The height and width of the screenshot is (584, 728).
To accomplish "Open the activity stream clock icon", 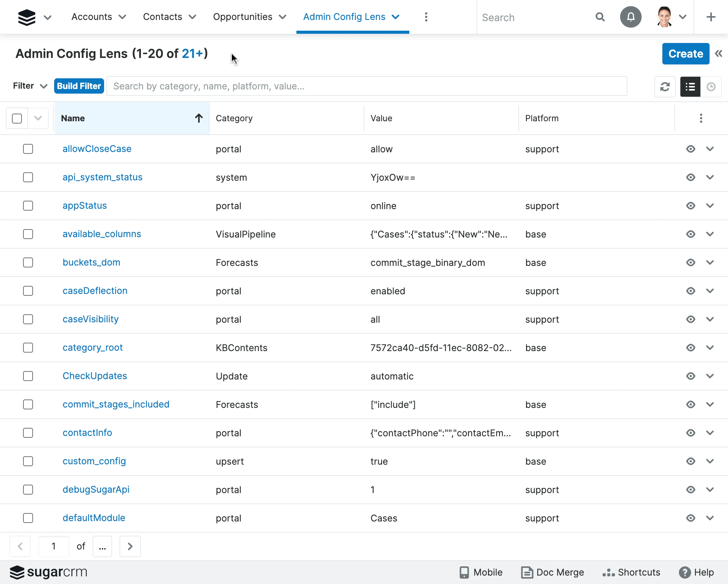I will 711,87.
